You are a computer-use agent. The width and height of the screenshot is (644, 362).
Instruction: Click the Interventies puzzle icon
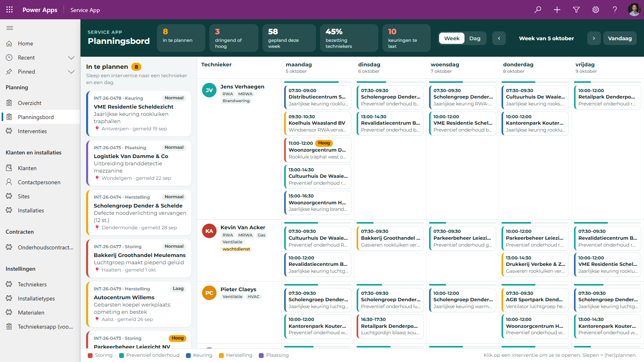9,131
